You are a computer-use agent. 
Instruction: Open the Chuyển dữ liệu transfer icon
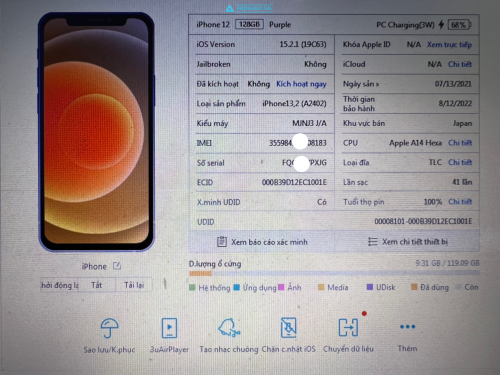[348, 327]
